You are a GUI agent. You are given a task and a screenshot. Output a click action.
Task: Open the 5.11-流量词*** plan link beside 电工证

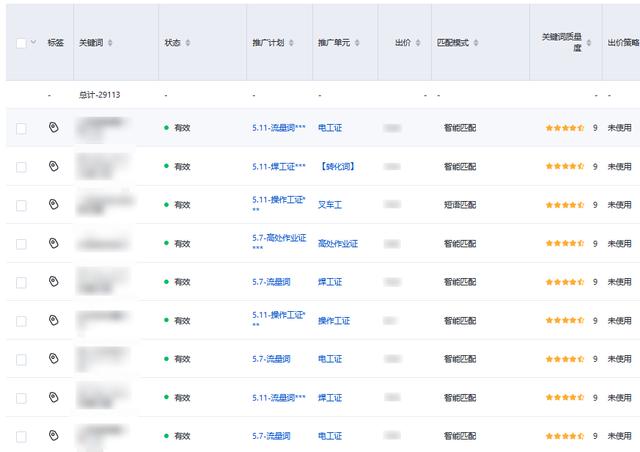click(279, 128)
